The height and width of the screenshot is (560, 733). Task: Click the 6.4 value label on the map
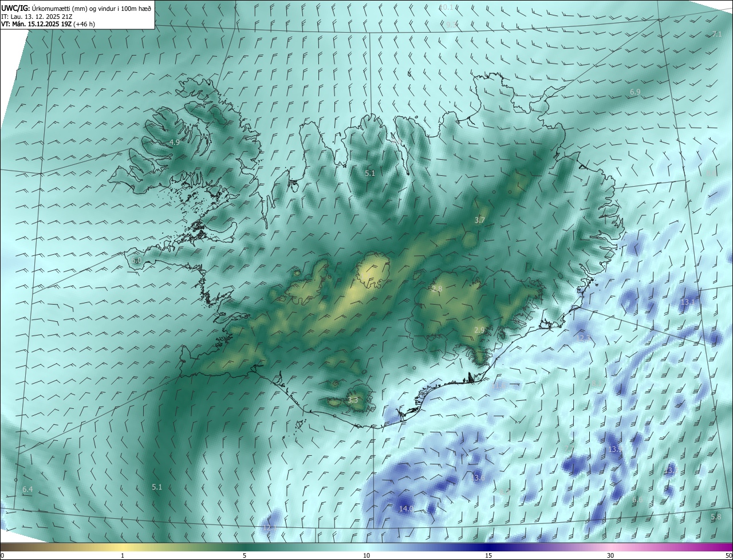pyautogui.click(x=27, y=490)
